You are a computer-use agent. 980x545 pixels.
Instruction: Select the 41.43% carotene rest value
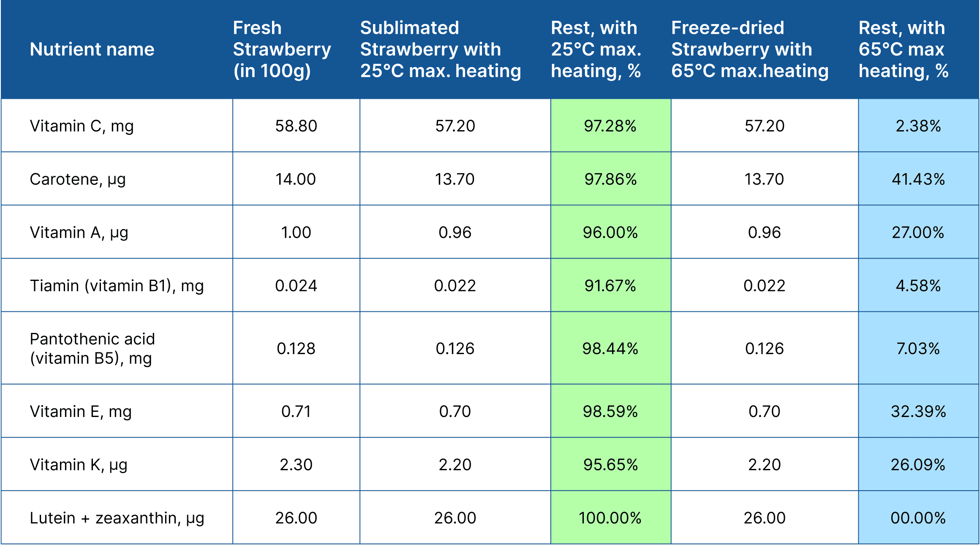(x=918, y=179)
